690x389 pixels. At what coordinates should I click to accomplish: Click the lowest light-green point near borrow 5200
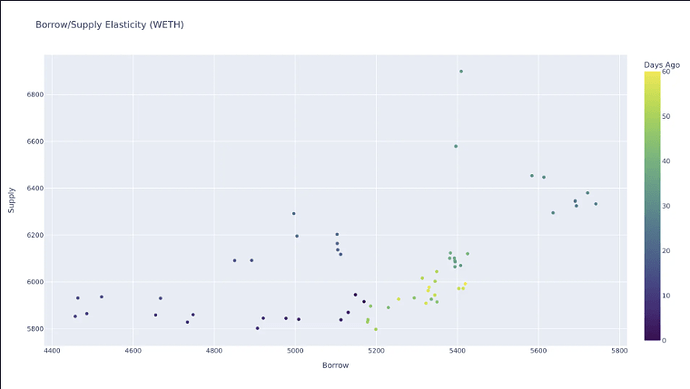(x=376, y=329)
